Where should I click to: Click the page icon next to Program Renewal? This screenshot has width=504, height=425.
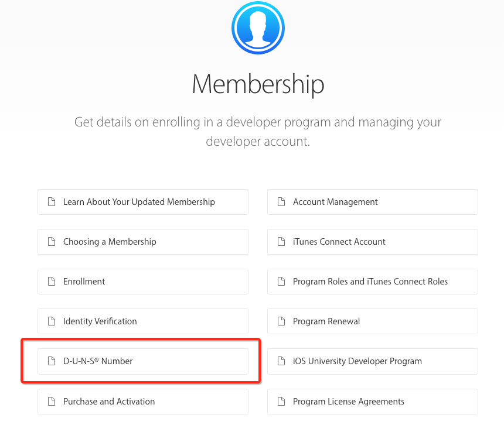(x=281, y=321)
